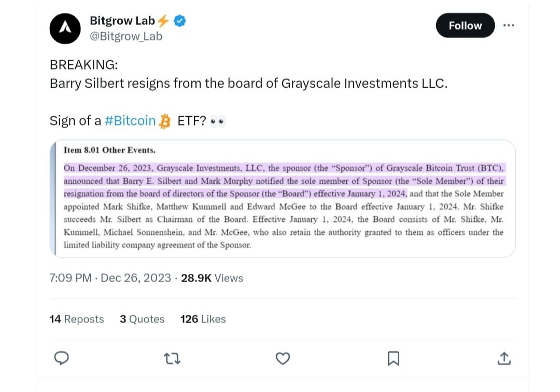
Task: Open the #Bitcoin hashtag link
Action: pyautogui.click(x=130, y=121)
